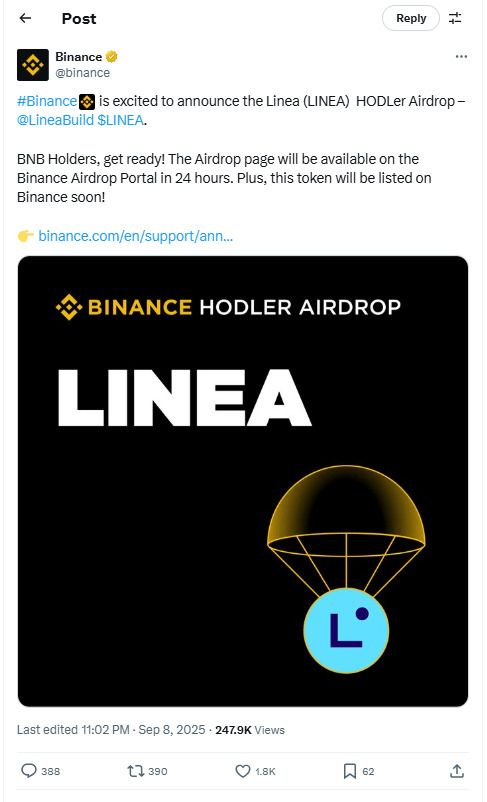487x802 pixels.
Task: View the 247.9K Views analytics
Action: [250, 730]
